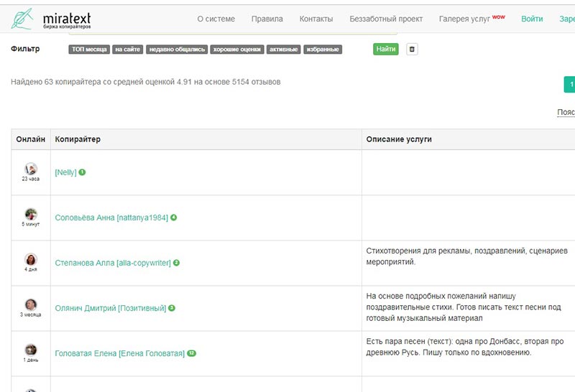Image resolution: width=575 pixels, height=392 pixels.
Task: Click the badge next to Степанова Алла
Action: coord(177,263)
